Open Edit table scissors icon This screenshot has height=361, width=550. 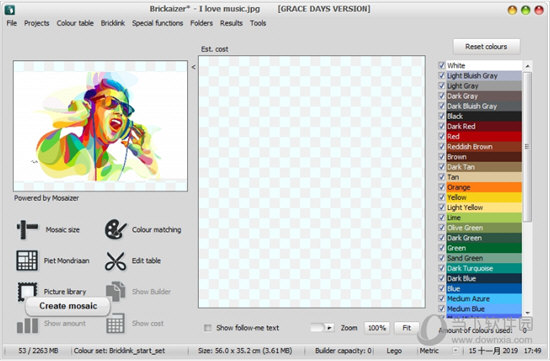click(x=115, y=261)
